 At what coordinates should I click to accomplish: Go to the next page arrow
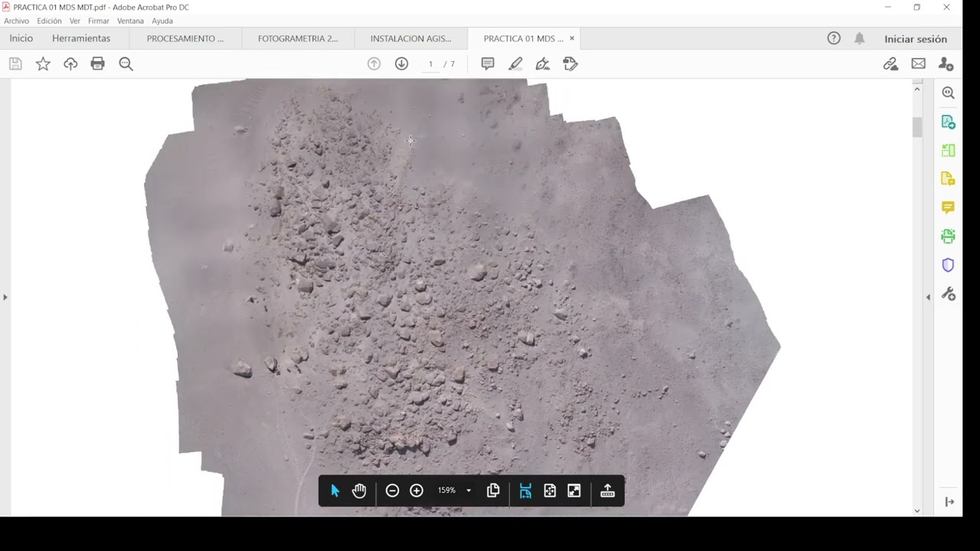(401, 64)
